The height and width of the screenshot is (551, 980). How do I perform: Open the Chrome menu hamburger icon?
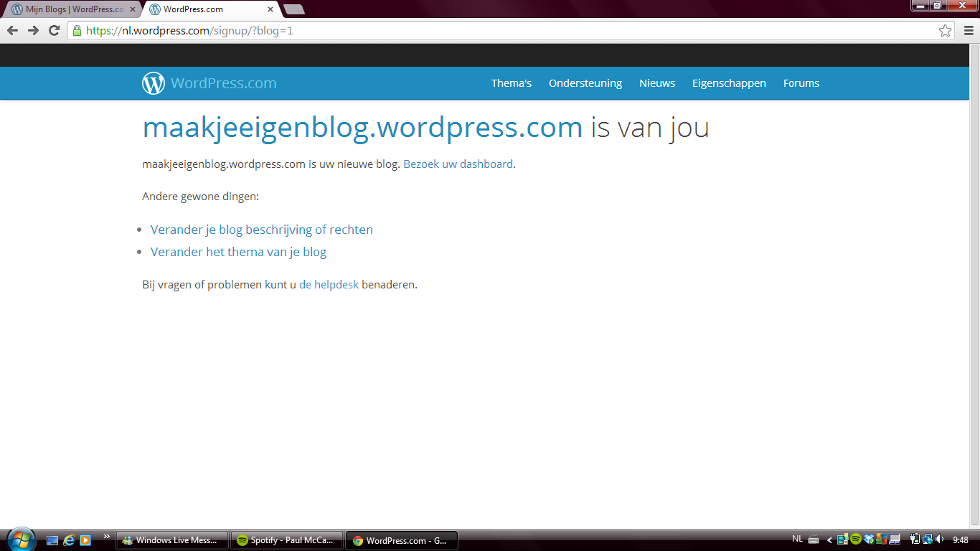coord(969,31)
